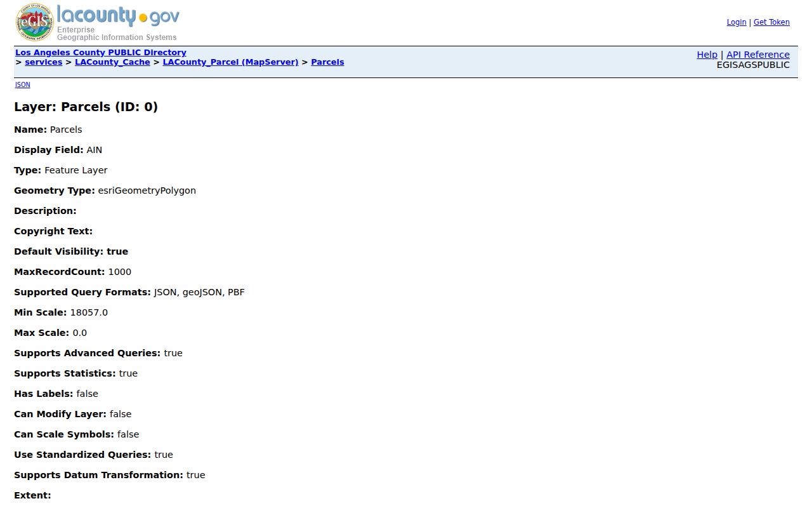
Task: Open the Help link
Action: 707,55
